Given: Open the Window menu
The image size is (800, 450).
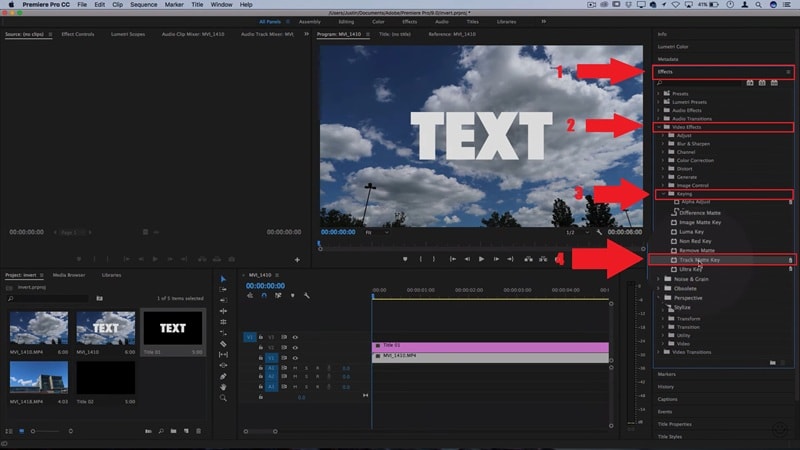Looking at the screenshot, I should tap(221, 5).
